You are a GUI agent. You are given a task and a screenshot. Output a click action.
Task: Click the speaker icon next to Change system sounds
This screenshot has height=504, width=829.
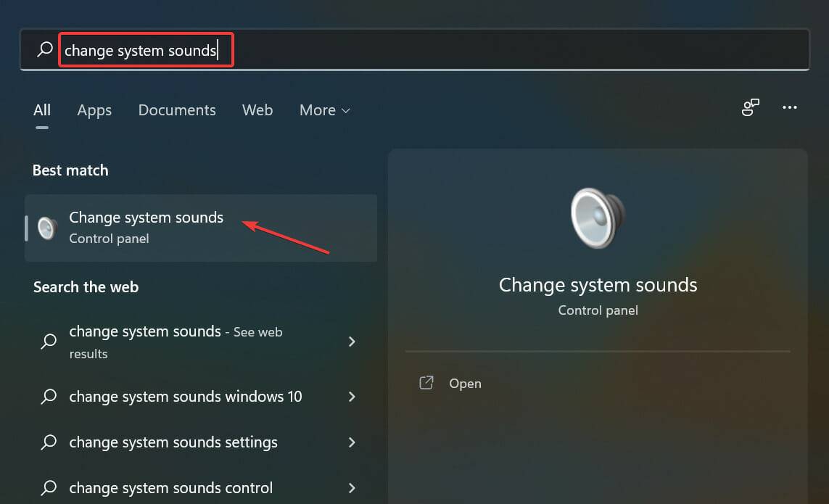46,228
